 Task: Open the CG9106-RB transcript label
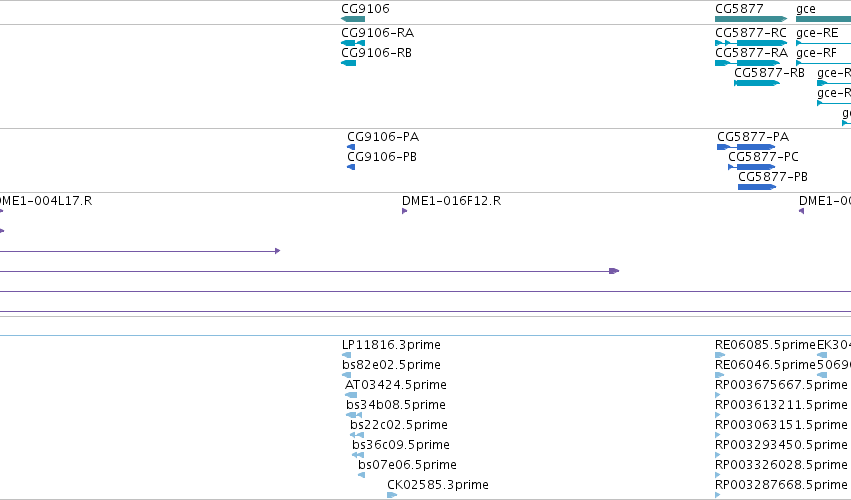376,53
